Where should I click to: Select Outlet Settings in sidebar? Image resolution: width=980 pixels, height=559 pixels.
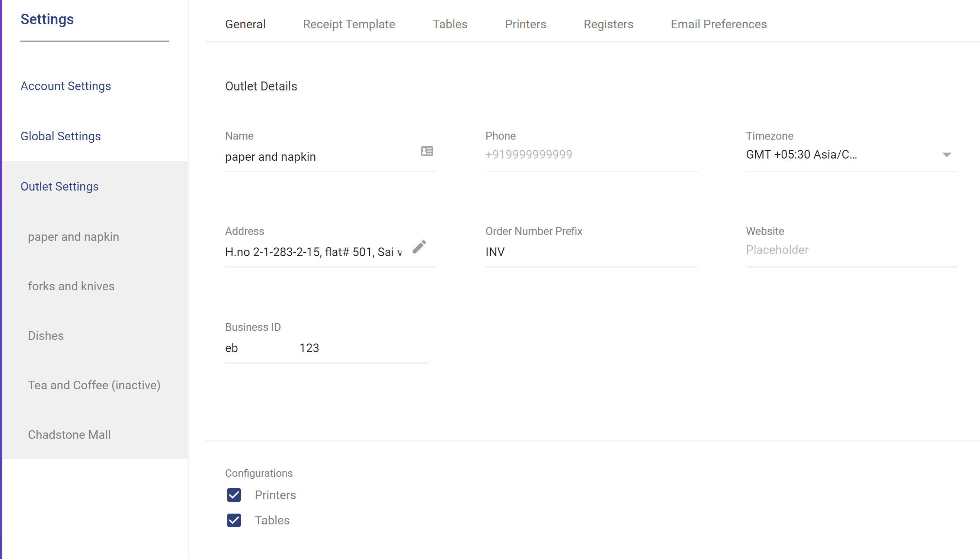coord(60,186)
